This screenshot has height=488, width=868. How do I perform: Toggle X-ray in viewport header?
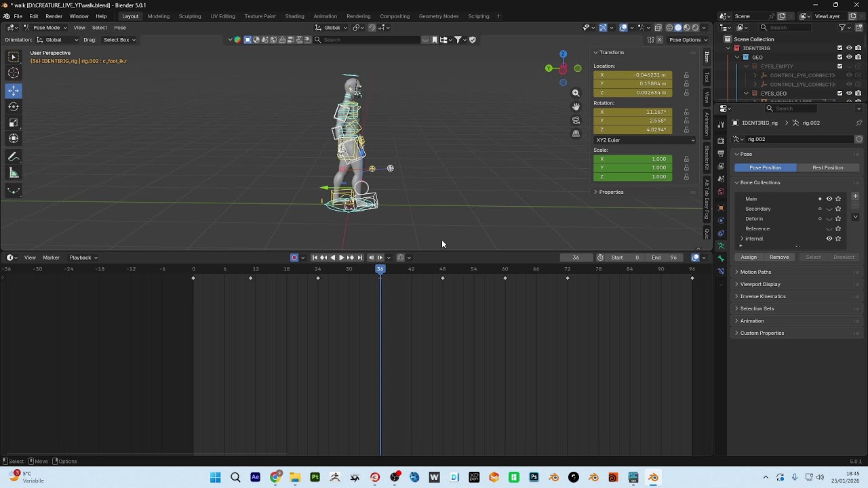point(658,28)
